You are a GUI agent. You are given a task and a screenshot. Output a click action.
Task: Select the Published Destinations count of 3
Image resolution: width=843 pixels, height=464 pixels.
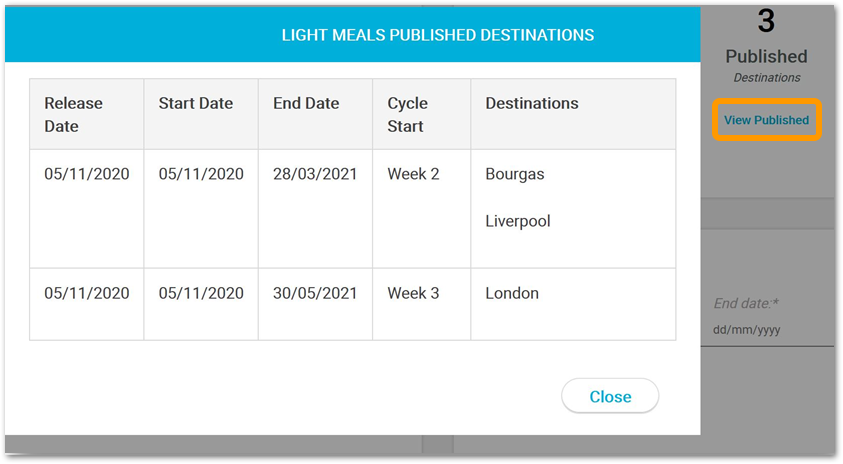(766, 22)
